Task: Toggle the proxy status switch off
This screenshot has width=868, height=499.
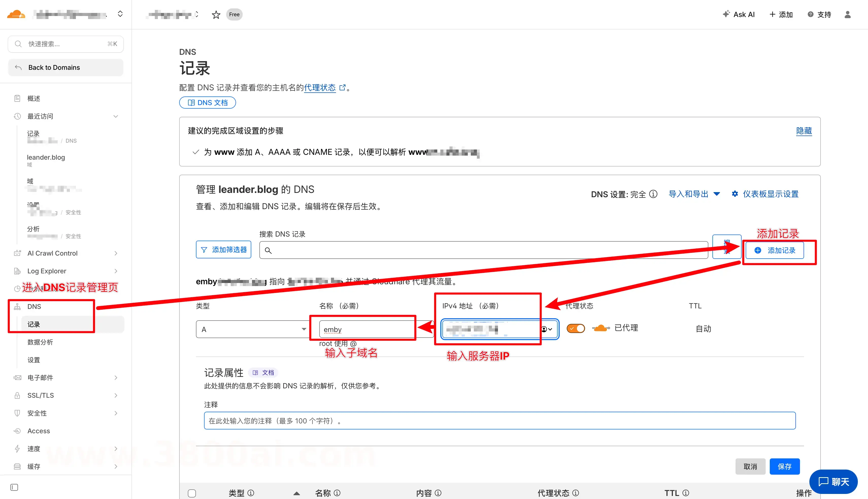Action: 576,328
